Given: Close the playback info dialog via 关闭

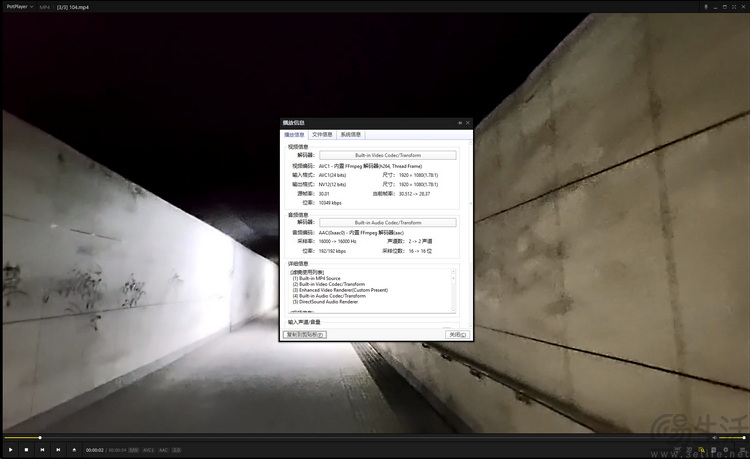Looking at the screenshot, I should pos(456,334).
